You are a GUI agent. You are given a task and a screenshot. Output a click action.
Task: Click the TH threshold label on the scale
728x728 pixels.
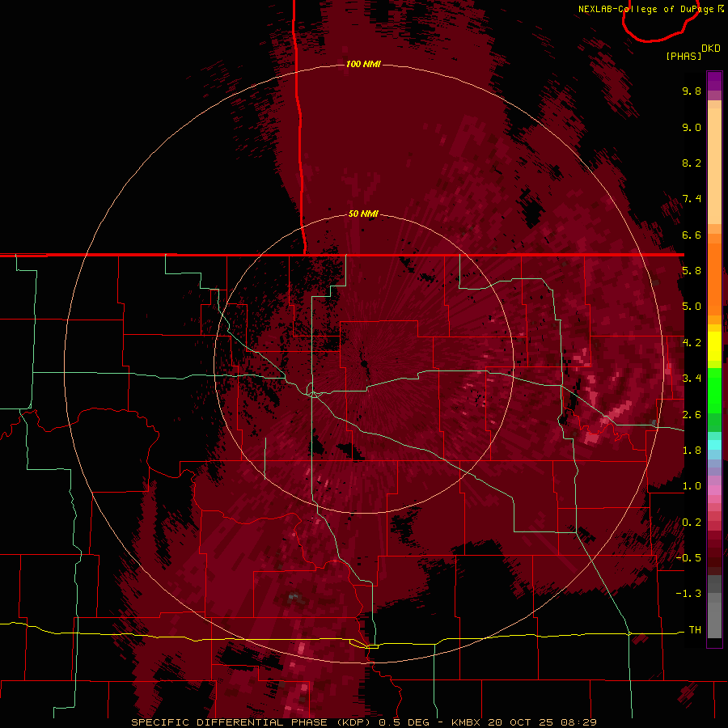pos(695,630)
